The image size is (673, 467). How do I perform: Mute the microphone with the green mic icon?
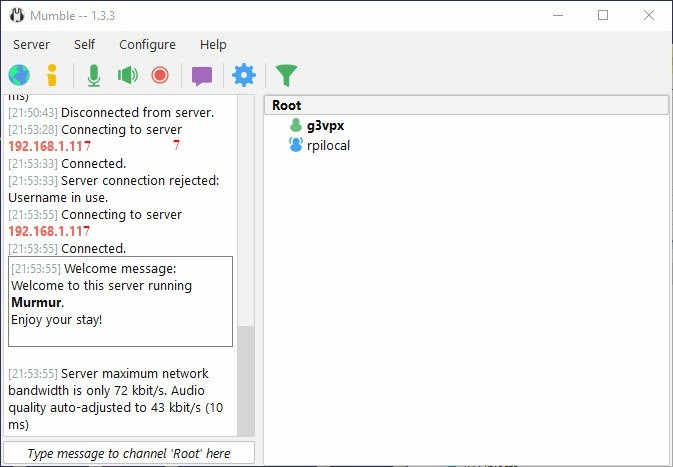[x=94, y=75]
